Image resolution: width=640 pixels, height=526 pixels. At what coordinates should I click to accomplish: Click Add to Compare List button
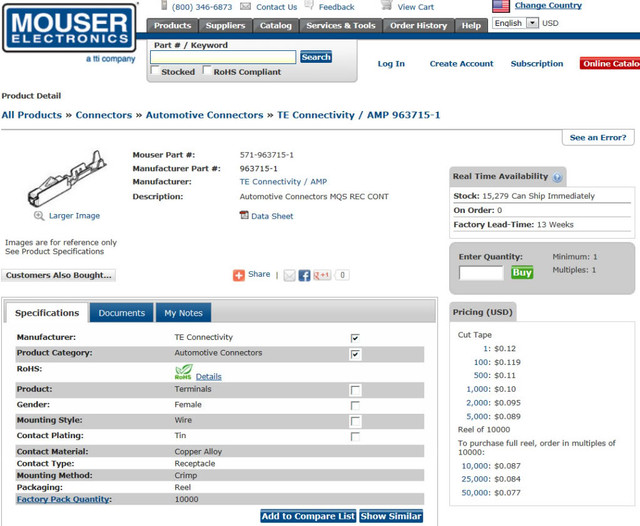[308, 516]
